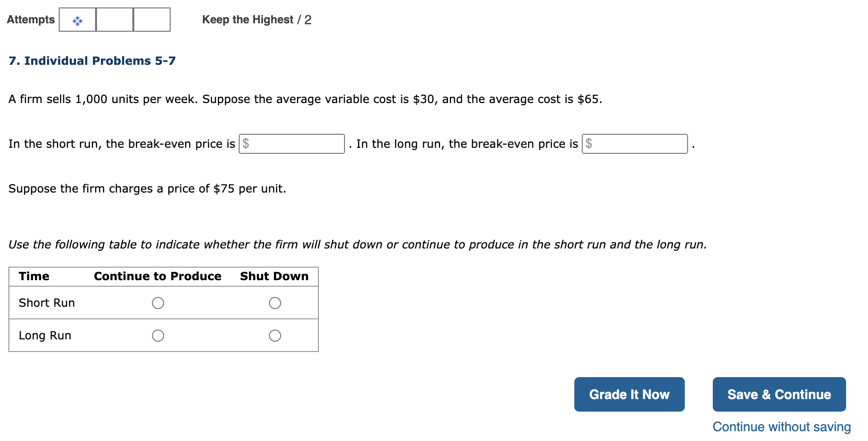Select Shut Down for Short Run
This screenshot has height=441, width=868.
point(275,303)
